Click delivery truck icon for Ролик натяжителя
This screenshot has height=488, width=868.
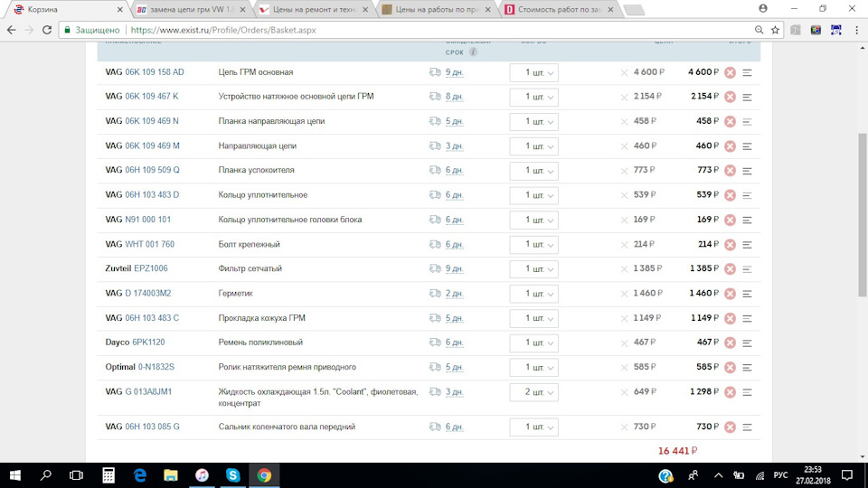point(435,367)
